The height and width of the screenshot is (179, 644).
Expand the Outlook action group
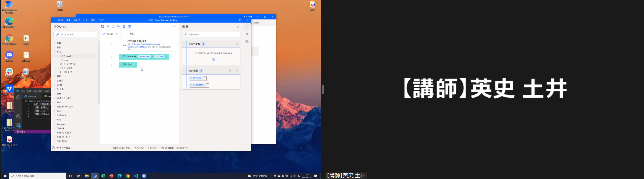(55, 128)
